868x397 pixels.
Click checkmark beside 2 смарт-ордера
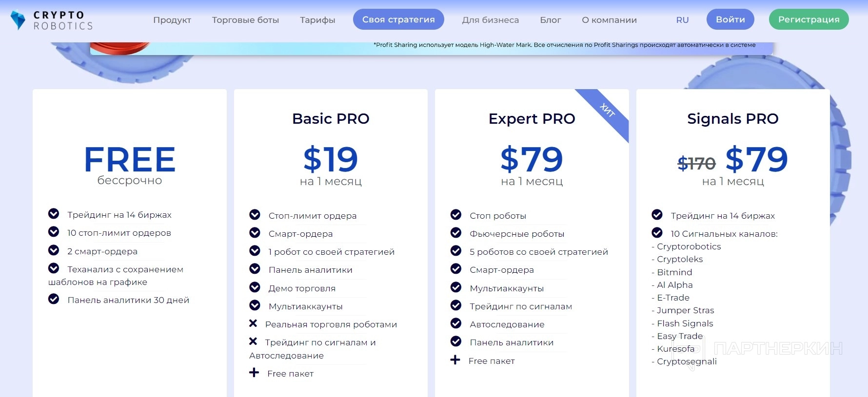click(54, 250)
